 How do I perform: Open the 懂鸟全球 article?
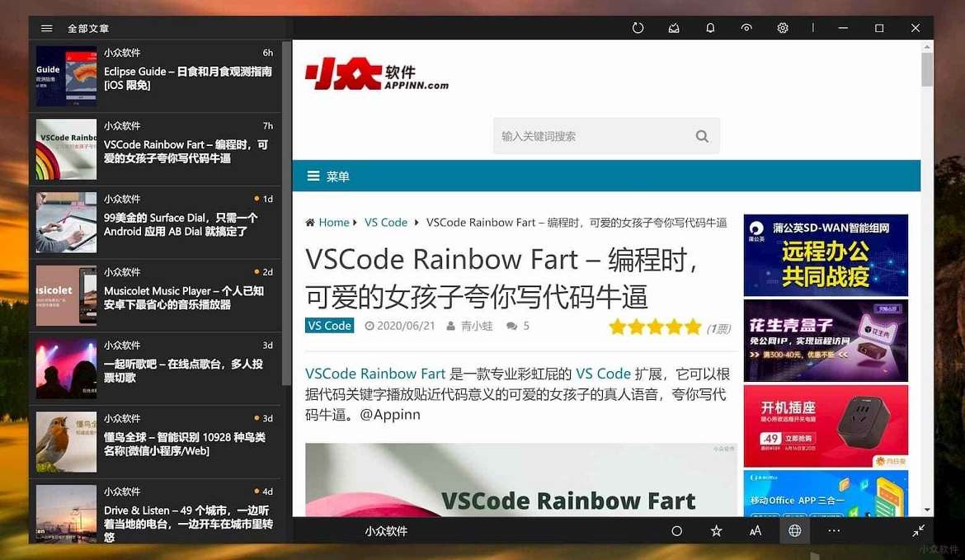click(x=155, y=442)
